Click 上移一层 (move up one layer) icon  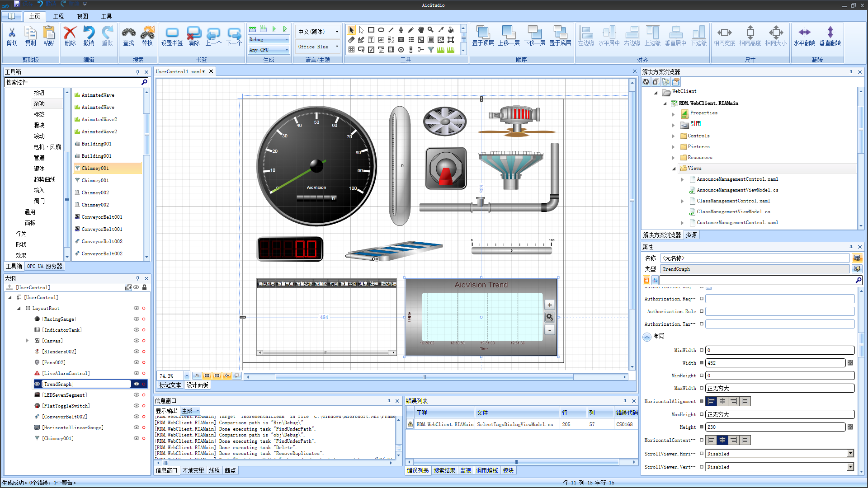pos(509,33)
